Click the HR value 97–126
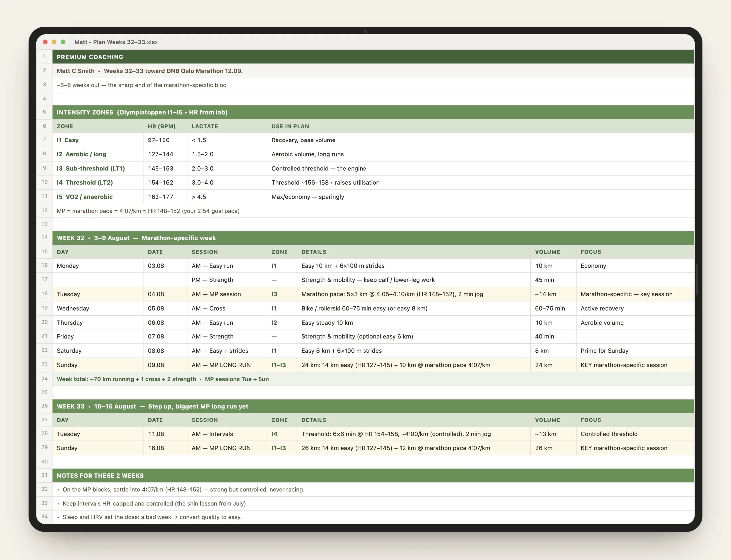Viewport: 731px width, 560px height. 165,140
